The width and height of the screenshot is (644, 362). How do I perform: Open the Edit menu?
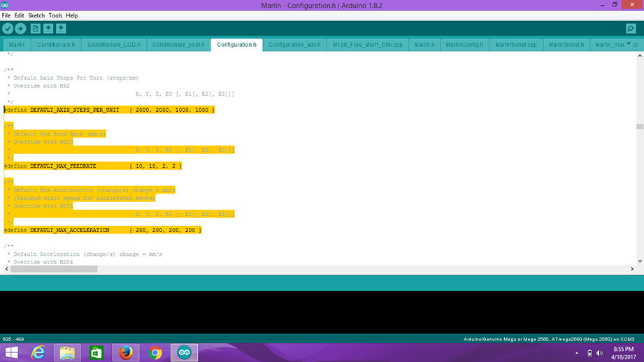tap(20, 15)
